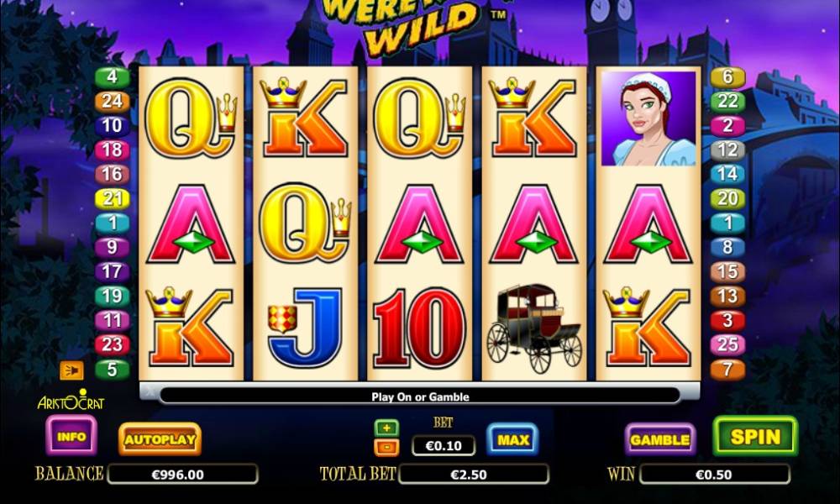
Task: Click the blue J symbol on reel two
Action: pos(306,327)
